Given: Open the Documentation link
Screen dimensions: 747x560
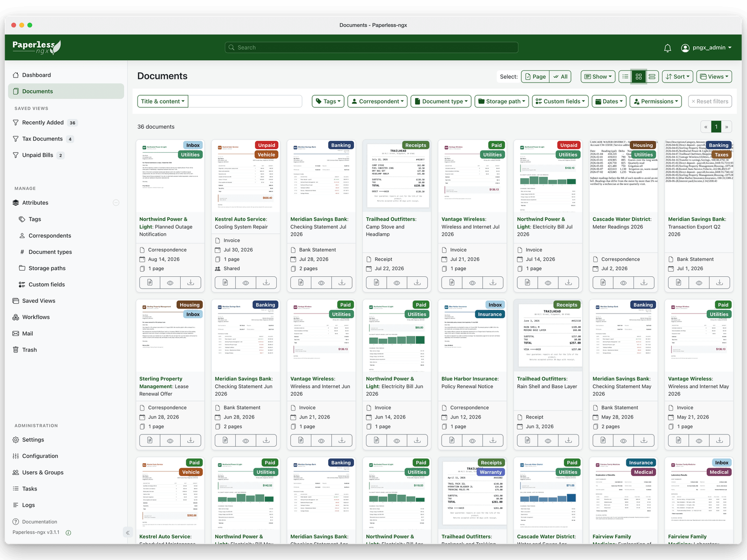Looking at the screenshot, I should point(40,522).
